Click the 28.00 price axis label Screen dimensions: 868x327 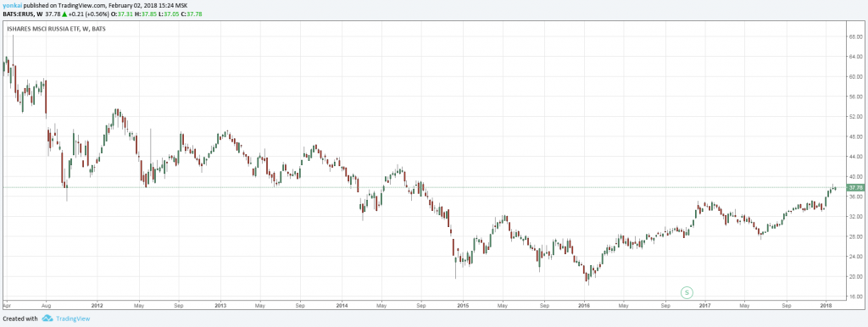coord(856,237)
